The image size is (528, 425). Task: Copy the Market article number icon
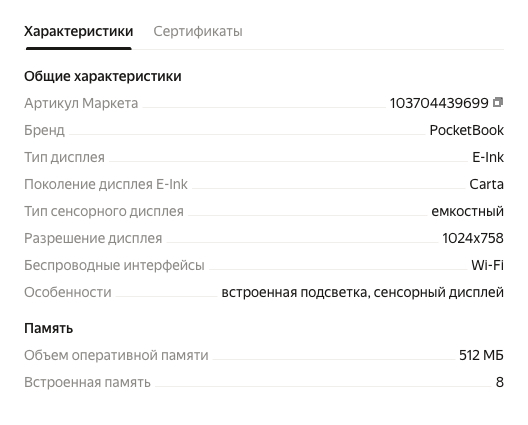[498, 102]
